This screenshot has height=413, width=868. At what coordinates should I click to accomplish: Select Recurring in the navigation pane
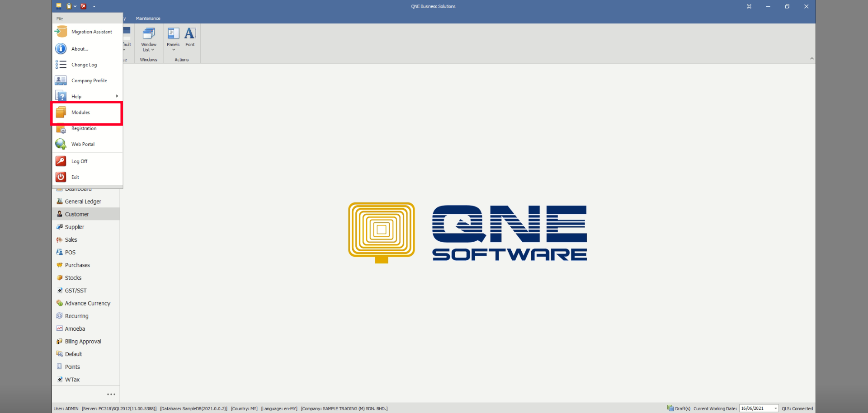86,316
